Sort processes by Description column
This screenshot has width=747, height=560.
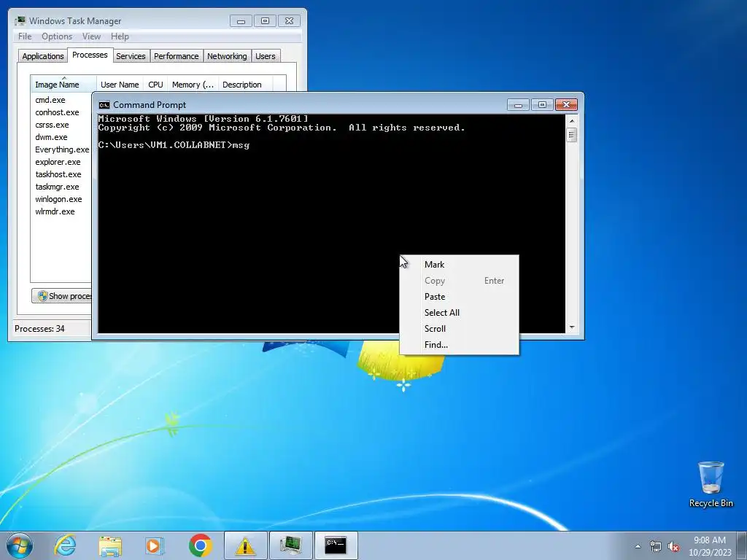click(x=246, y=85)
